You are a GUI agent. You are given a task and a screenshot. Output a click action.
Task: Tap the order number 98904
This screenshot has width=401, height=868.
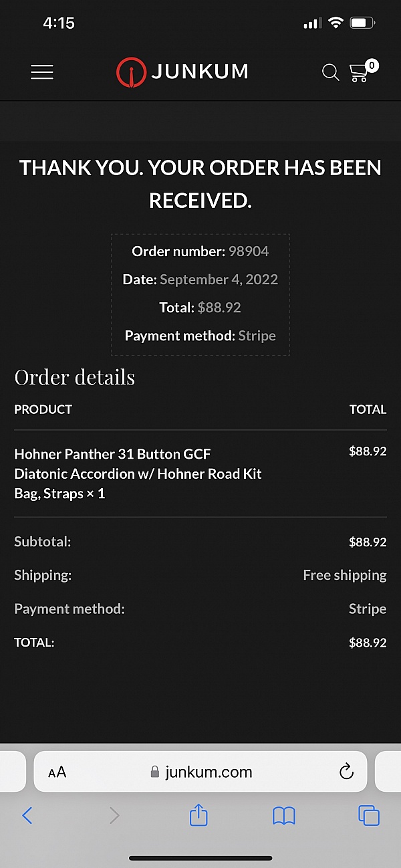[249, 251]
